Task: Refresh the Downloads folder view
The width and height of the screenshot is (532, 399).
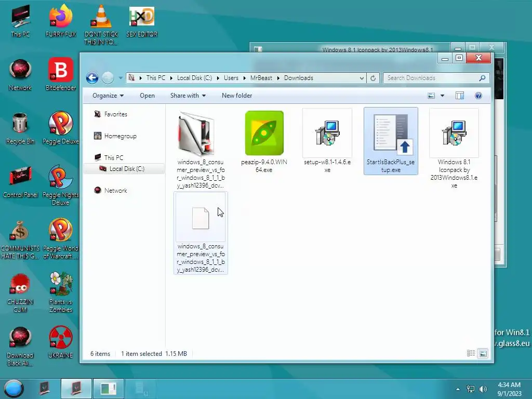Action: pyautogui.click(x=373, y=78)
